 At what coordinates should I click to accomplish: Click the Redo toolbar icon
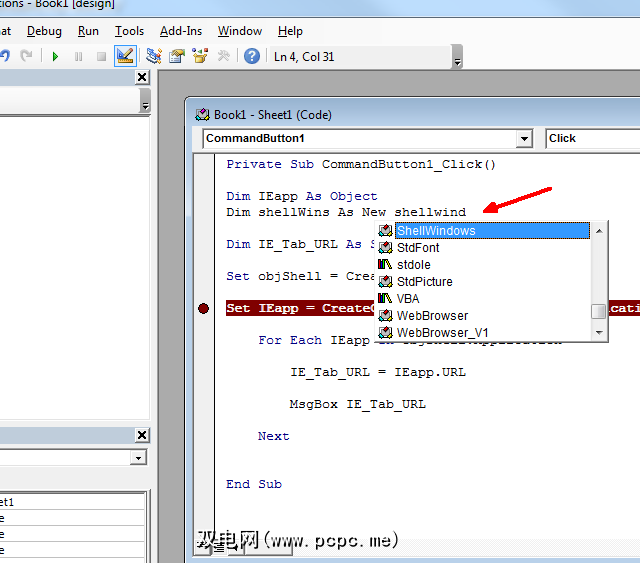tap(27, 56)
